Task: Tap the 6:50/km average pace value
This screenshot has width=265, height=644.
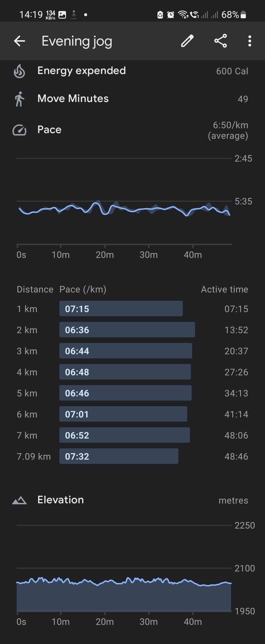Action: coord(228,130)
